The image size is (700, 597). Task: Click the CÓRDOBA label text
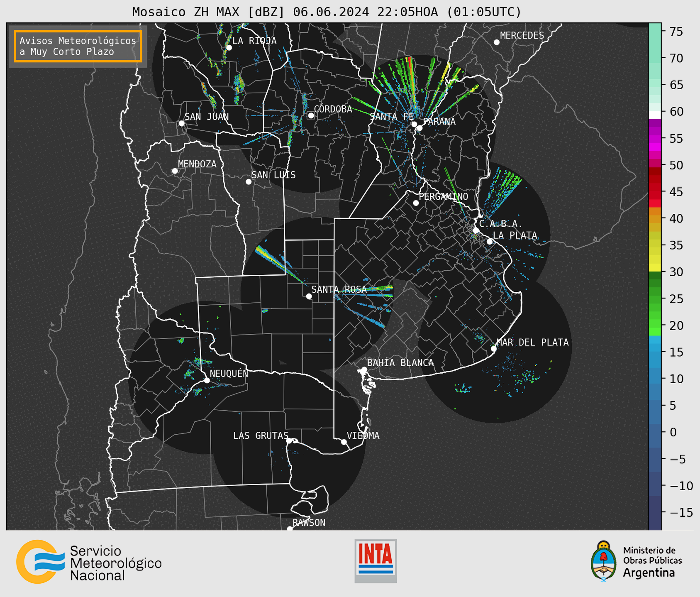(333, 109)
